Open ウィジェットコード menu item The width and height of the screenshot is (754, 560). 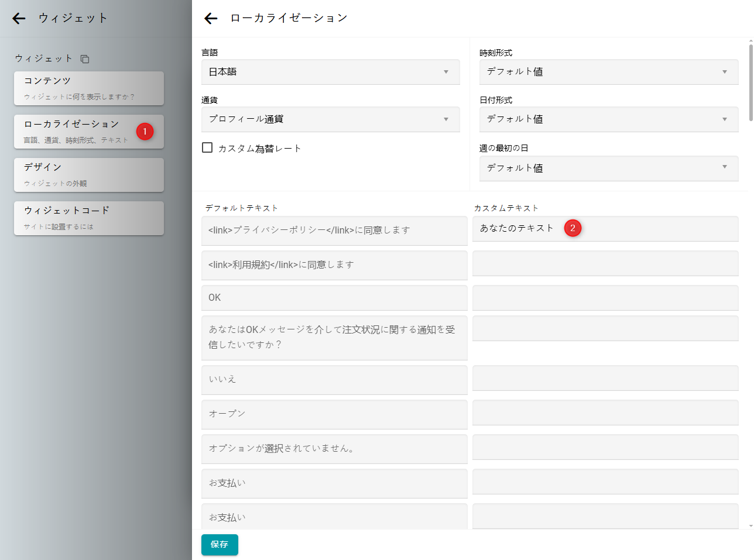pos(88,218)
